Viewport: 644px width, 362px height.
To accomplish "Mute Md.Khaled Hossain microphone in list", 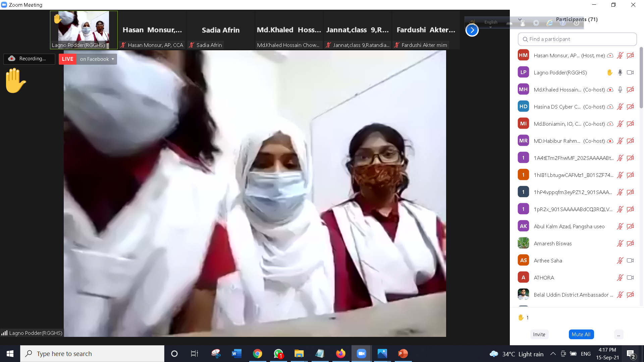I will (620, 90).
